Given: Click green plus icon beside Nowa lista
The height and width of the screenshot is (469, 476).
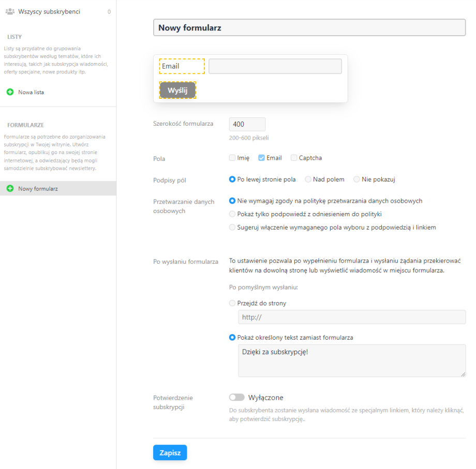Looking at the screenshot, I should pyautogui.click(x=10, y=92).
